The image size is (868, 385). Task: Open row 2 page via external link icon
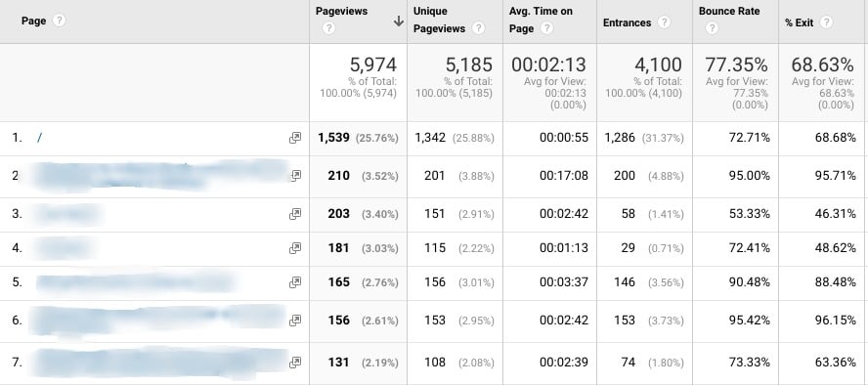pos(295,176)
